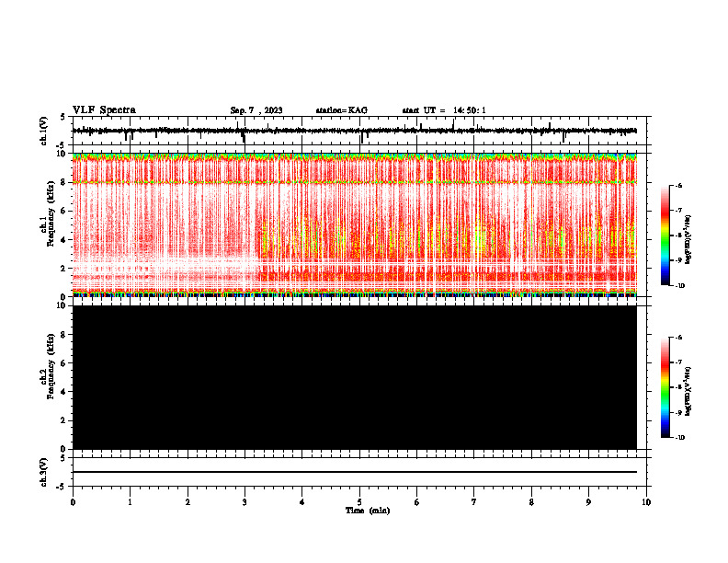Select the "ch.3(V)" axis label
The height and width of the screenshot is (563, 728).
[x=43, y=472]
